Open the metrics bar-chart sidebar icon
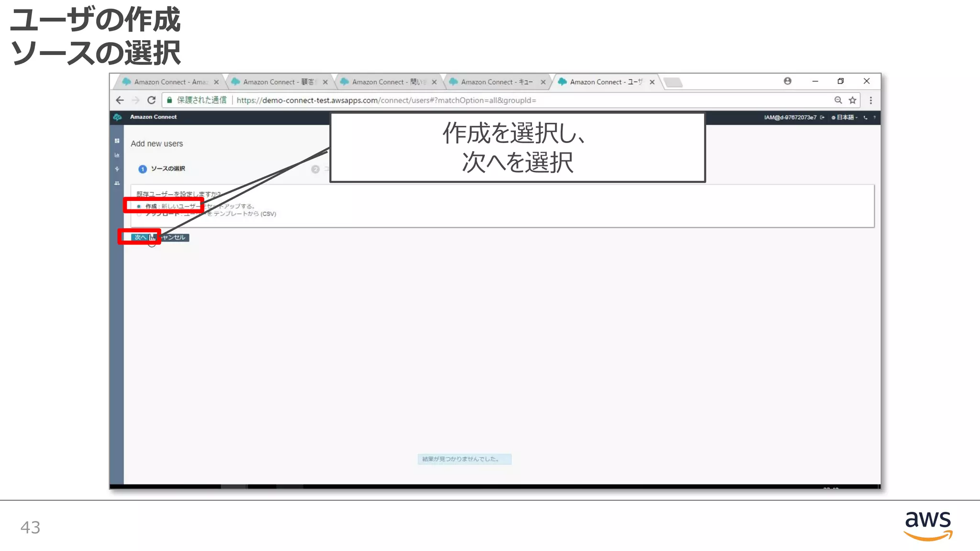The height and width of the screenshot is (551, 980). [117, 155]
